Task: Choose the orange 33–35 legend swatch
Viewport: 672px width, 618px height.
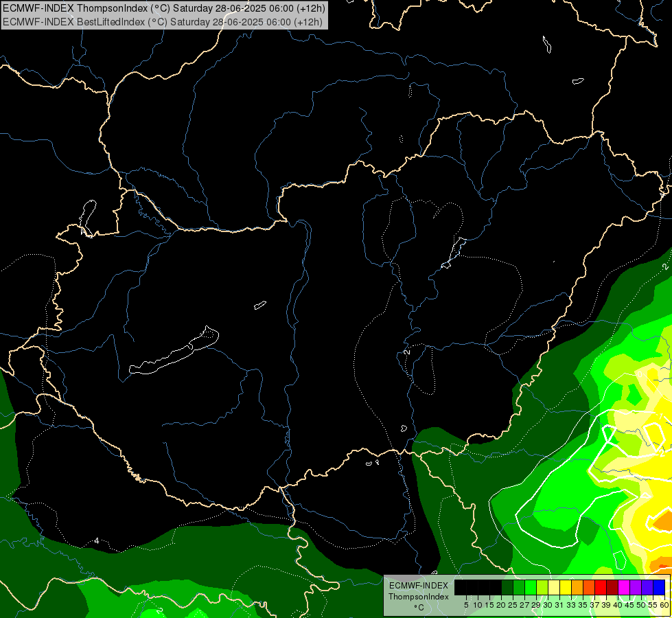Action: pyautogui.click(x=577, y=587)
